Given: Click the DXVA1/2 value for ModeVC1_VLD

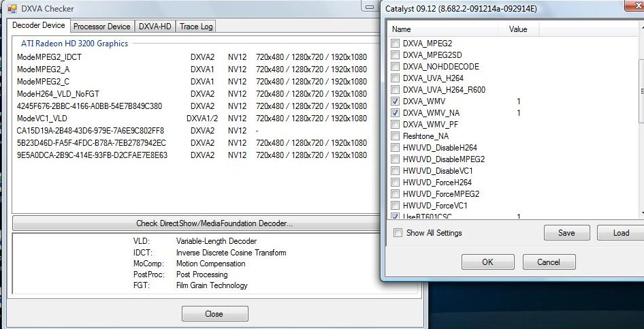Looking at the screenshot, I should click(202, 119).
